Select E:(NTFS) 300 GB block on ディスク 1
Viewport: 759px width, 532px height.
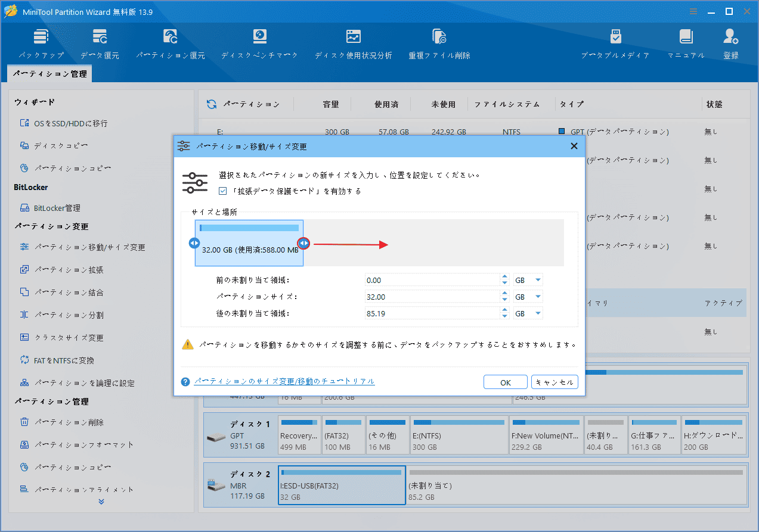(x=460, y=436)
